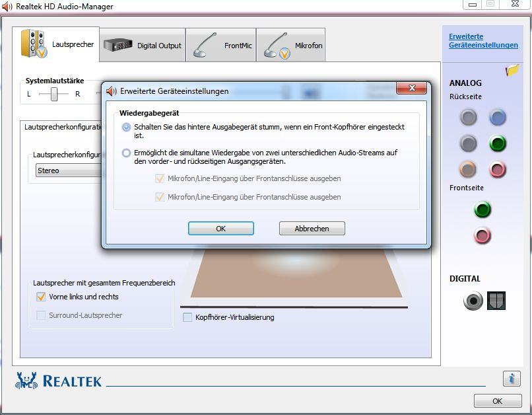
Task: Click the Realtek crab logo
Action: click(x=26, y=381)
